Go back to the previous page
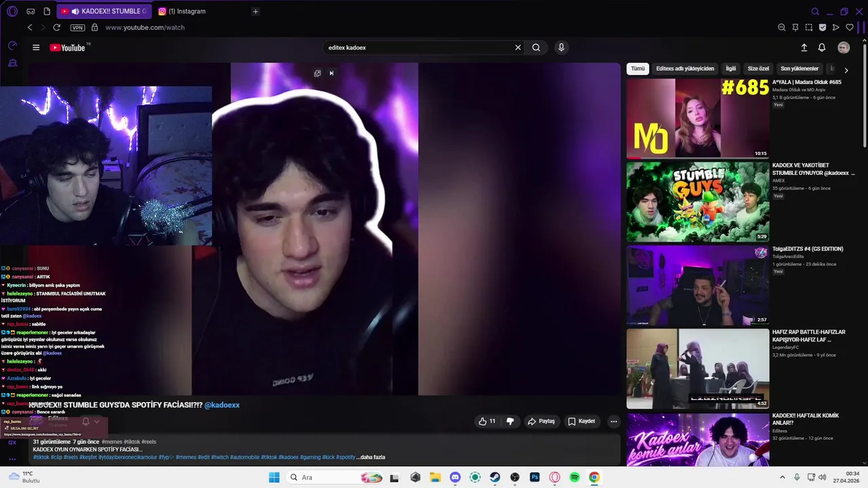The width and height of the screenshot is (868, 488). [30, 28]
